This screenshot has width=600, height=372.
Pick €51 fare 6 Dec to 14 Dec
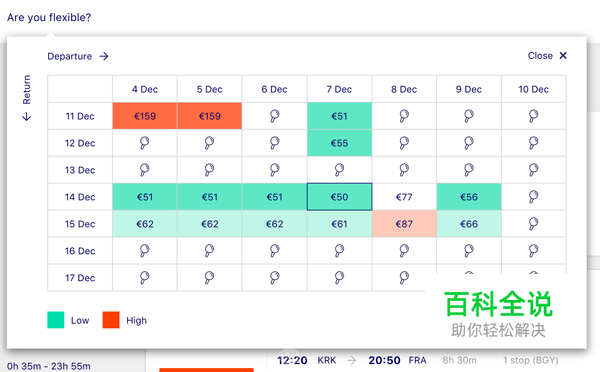click(274, 197)
